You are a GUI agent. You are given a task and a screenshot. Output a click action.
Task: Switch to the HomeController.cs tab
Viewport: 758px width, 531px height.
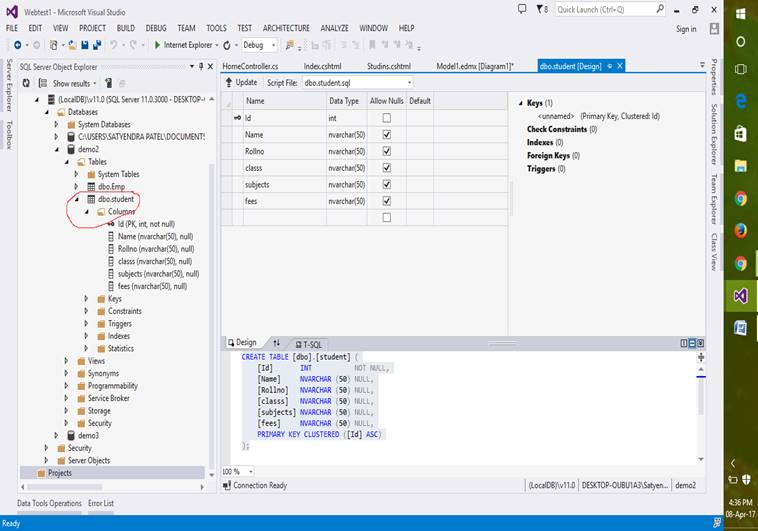pos(250,66)
